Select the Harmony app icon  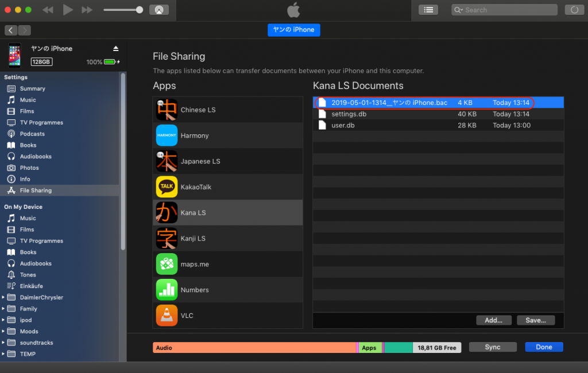click(167, 135)
